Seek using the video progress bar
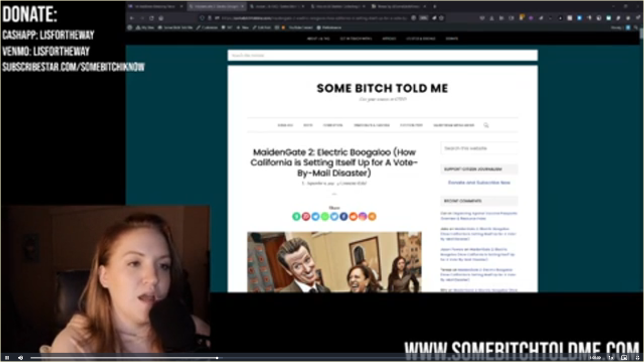The image size is (644, 362). coord(306,358)
